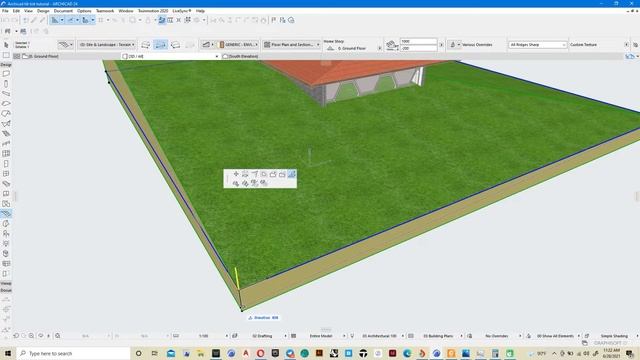Toggle the highlighted suspend groups toolbar button
This screenshot has width=640, height=360.
click(x=162, y=20)
